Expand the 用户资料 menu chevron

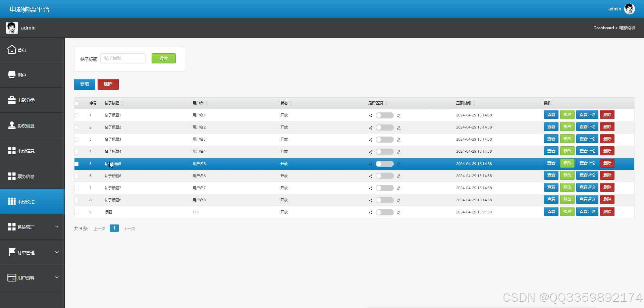[57, 277]
